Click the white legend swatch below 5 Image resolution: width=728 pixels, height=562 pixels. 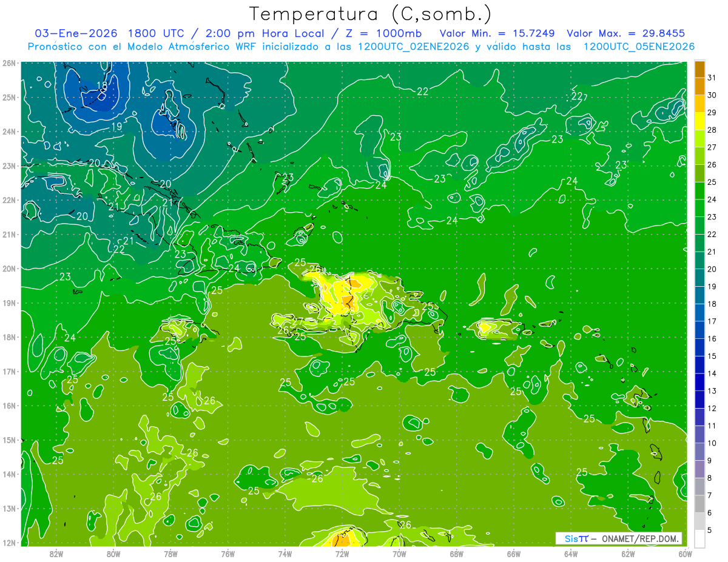[x=699, y=538]
